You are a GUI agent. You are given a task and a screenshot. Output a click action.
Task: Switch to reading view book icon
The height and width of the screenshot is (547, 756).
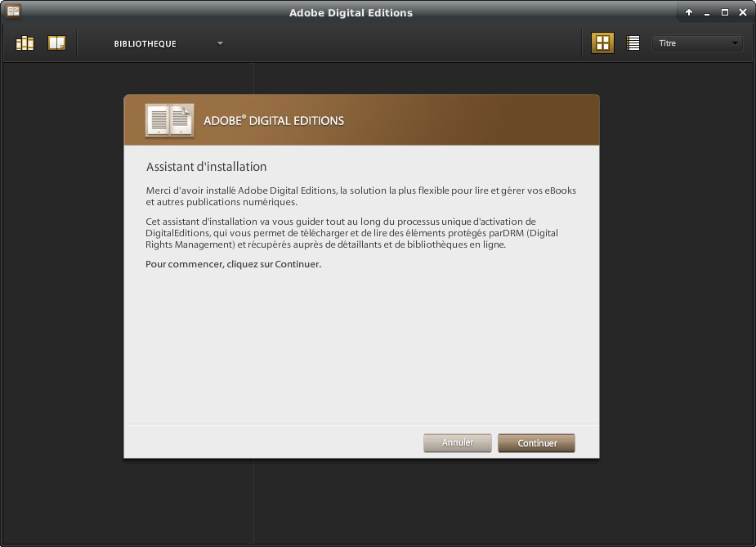tap(57, 43)
